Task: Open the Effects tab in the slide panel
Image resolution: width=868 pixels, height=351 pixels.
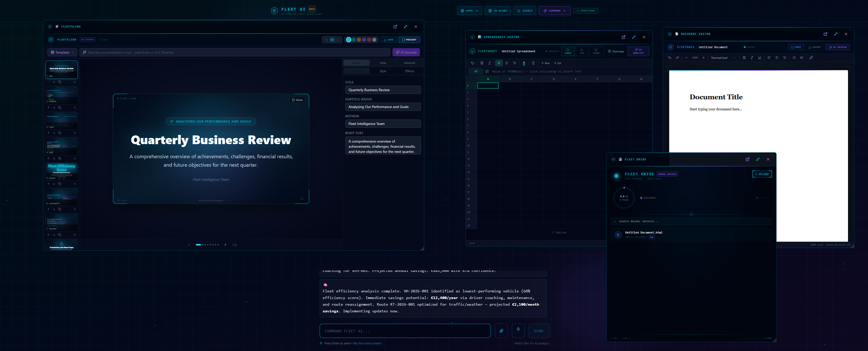Action: click(x=409, y=71)
